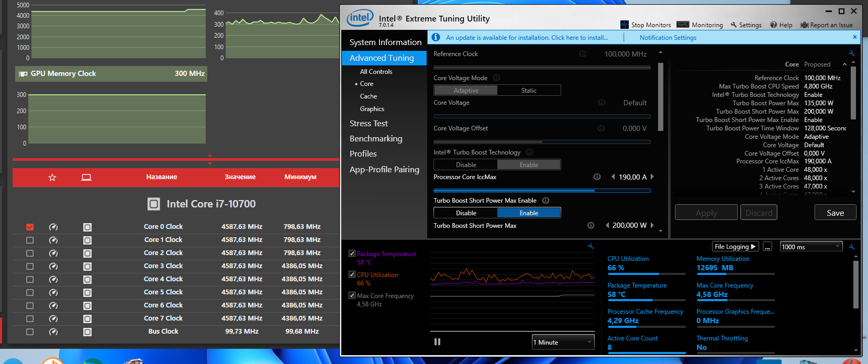Click info icon next to Turbo Boost Short Power Max Enable

pos(546,201)
